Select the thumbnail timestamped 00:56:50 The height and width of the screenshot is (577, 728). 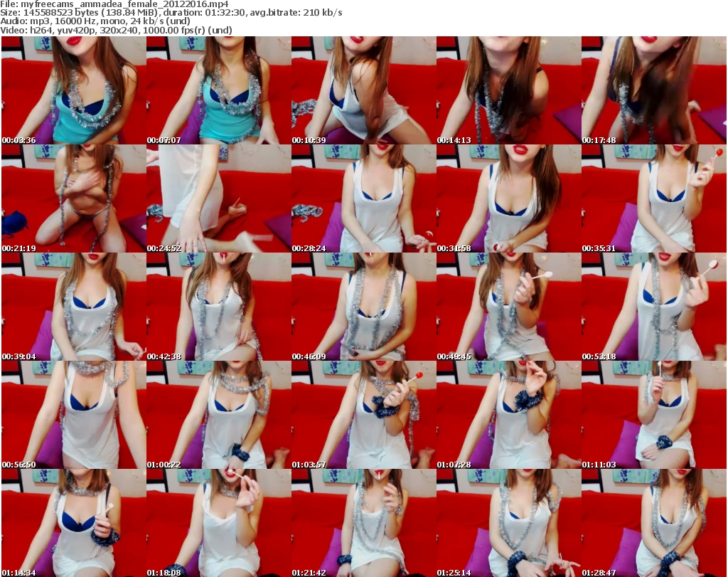coord(74,414)
